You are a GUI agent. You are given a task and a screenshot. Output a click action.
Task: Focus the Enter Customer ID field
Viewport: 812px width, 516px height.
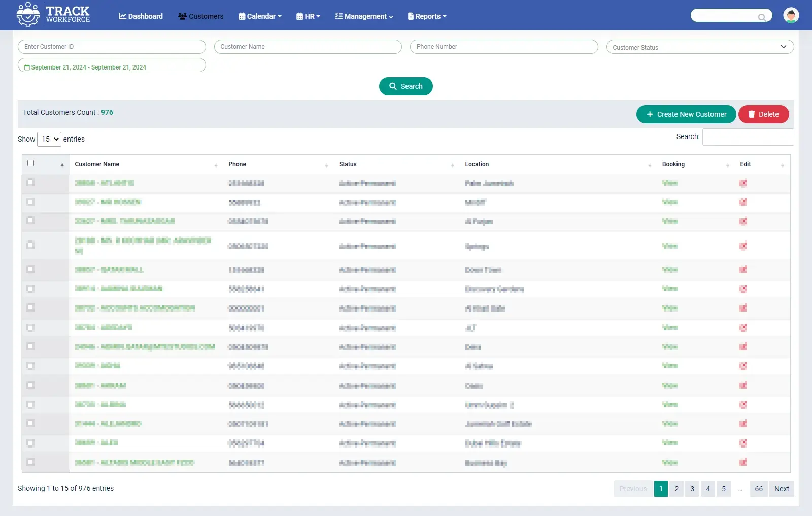(x=112, y=47)
